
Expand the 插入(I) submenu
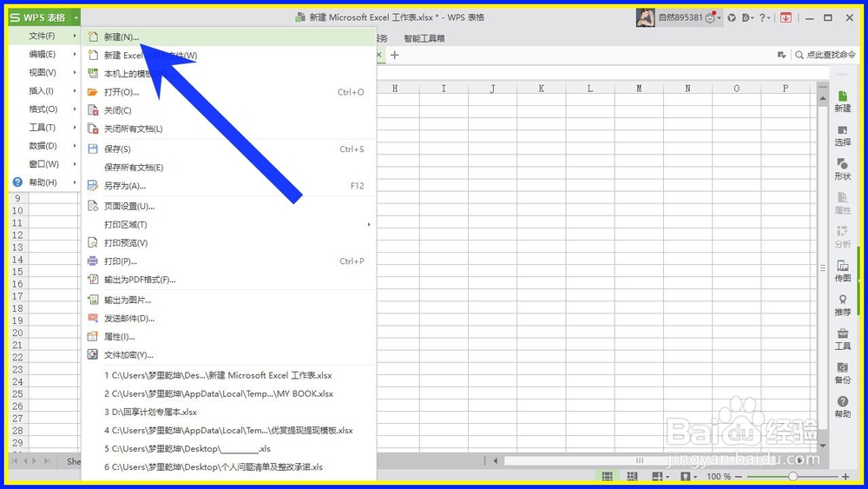coord(74,91)
